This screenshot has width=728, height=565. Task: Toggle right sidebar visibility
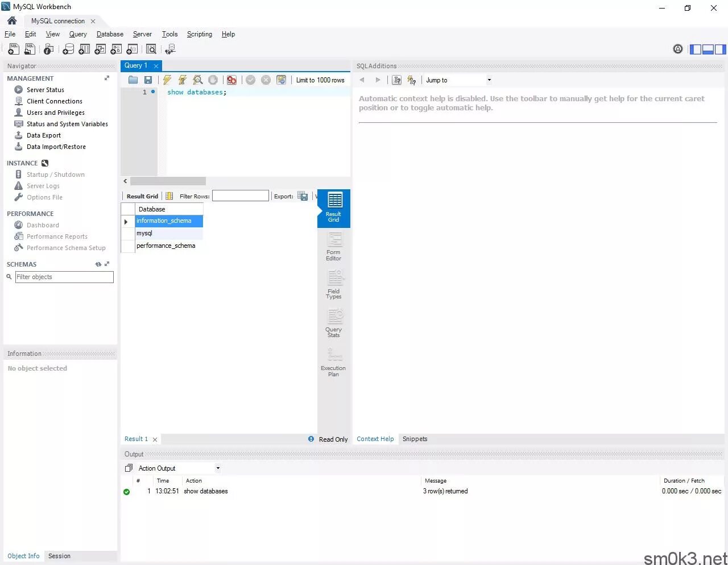pos(721,49)
